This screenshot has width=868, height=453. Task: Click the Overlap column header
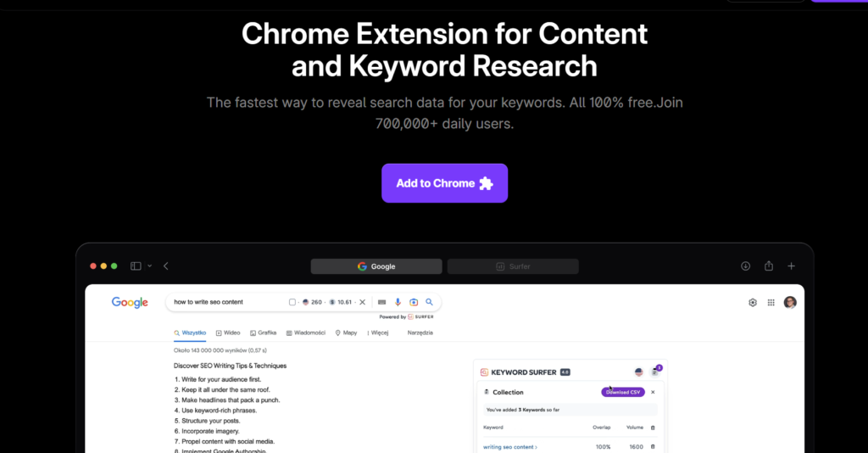pos(601,428)
